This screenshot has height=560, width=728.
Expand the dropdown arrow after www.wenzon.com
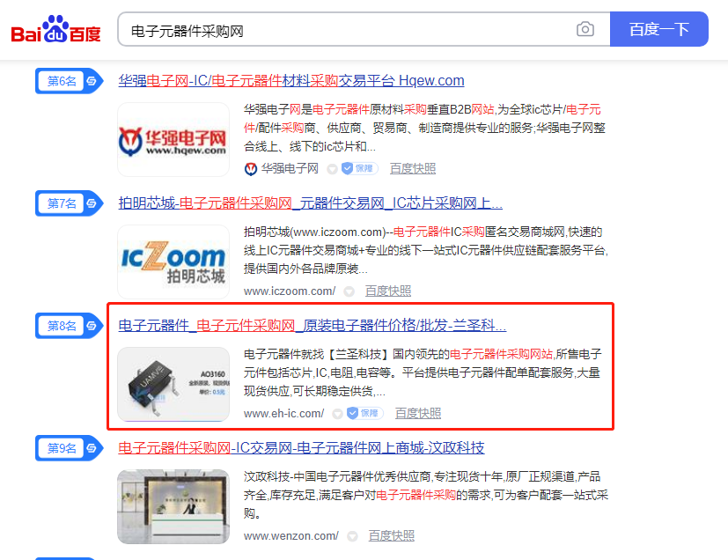(x=352, y=536)
